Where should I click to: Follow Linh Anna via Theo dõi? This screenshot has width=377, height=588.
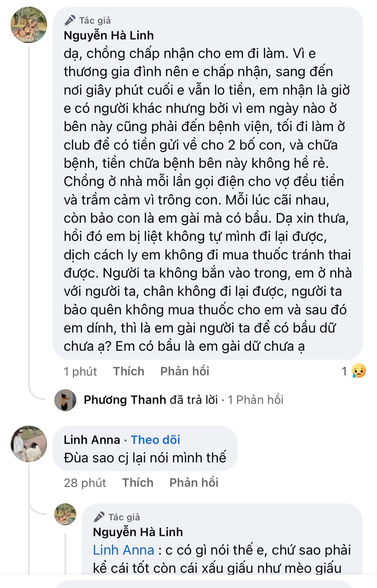(x=155, y=440)
